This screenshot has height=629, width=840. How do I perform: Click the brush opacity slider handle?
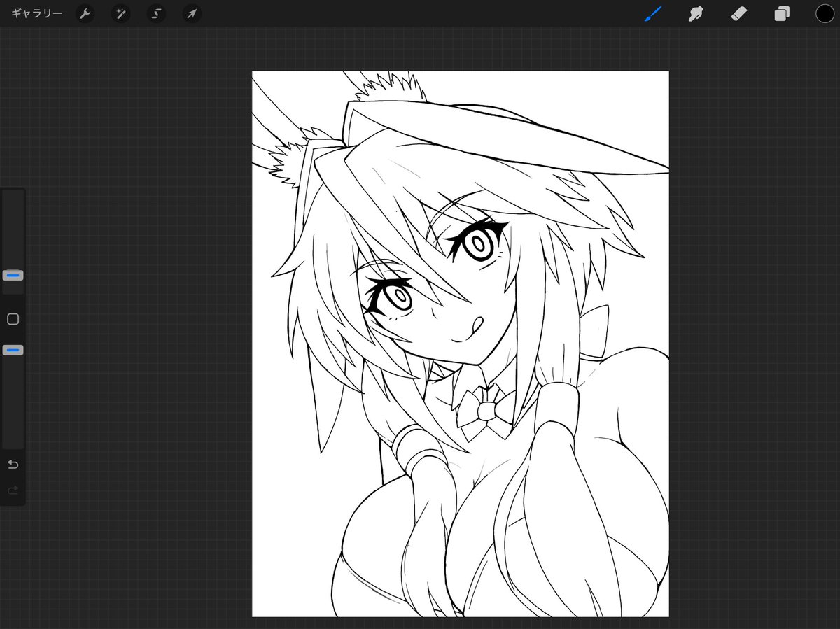pyautogui.click(x=13, y=350)
